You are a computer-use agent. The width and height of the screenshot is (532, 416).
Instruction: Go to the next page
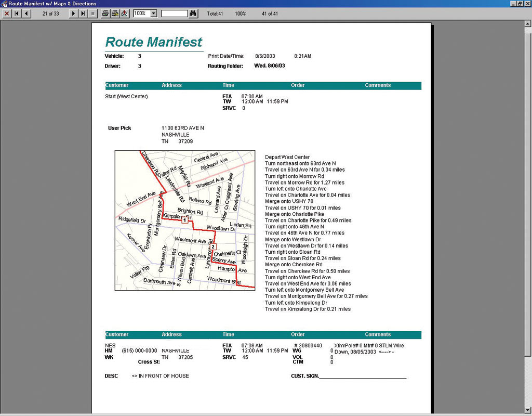[x=73, y=14]
